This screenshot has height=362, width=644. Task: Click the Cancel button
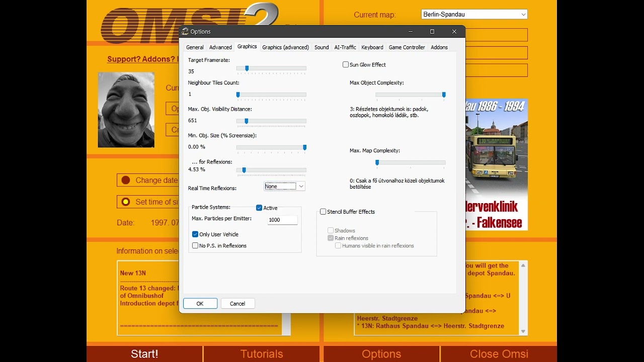tap(237, 304)
